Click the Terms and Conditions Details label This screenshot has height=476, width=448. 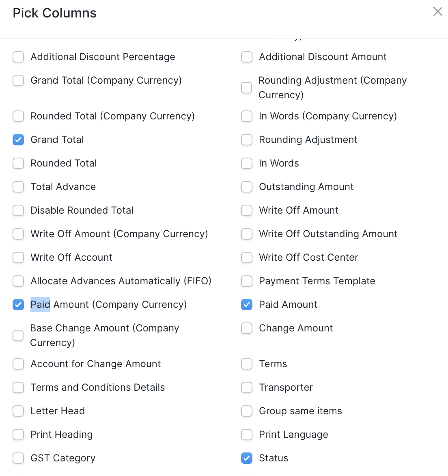97,387
